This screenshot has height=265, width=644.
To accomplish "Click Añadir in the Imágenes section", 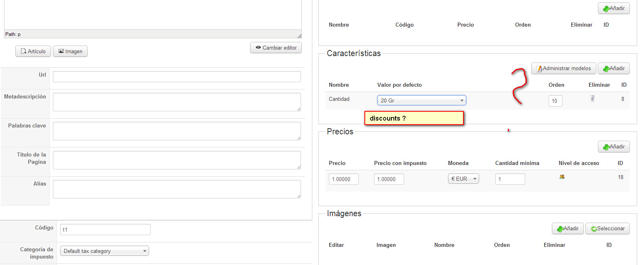I will click(x=567, y=229).
